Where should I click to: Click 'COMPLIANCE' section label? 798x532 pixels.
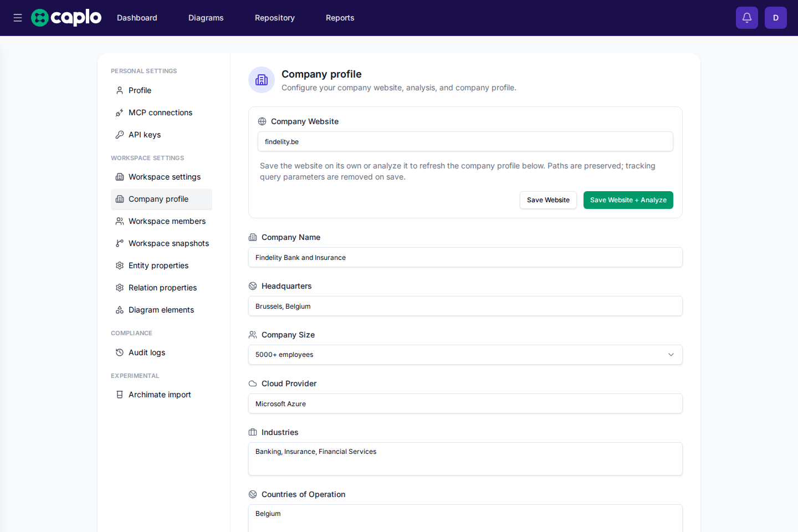point(131,333)
